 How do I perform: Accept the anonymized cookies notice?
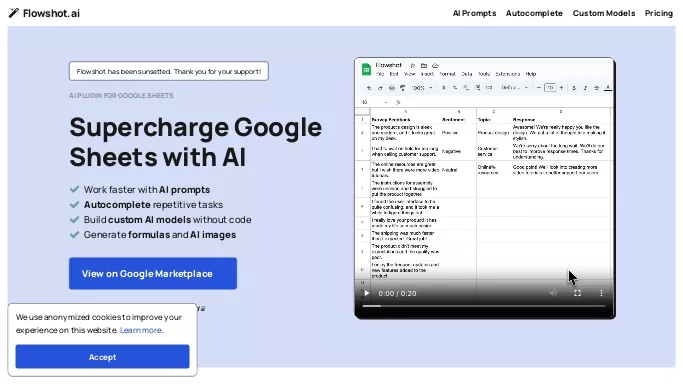(102, 357)
